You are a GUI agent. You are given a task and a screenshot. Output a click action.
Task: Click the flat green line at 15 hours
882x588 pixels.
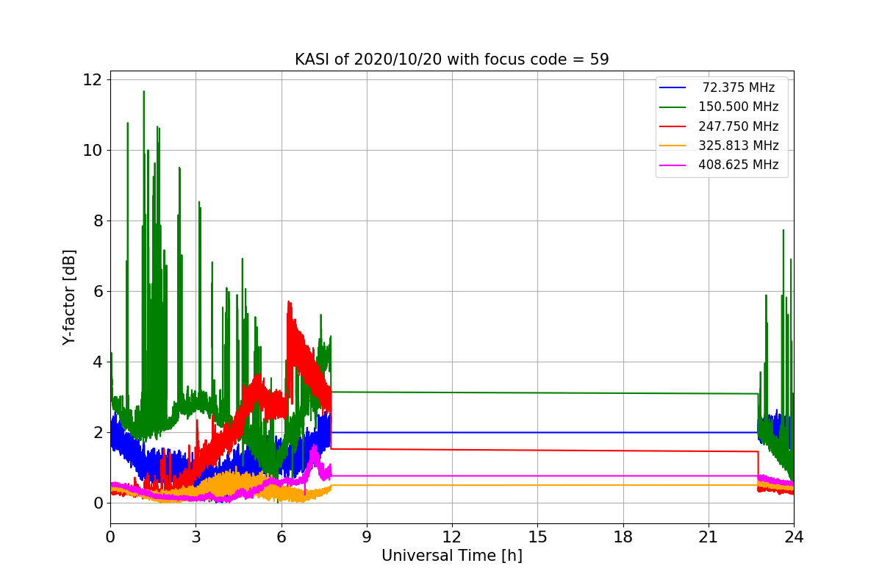pos(537,392)
